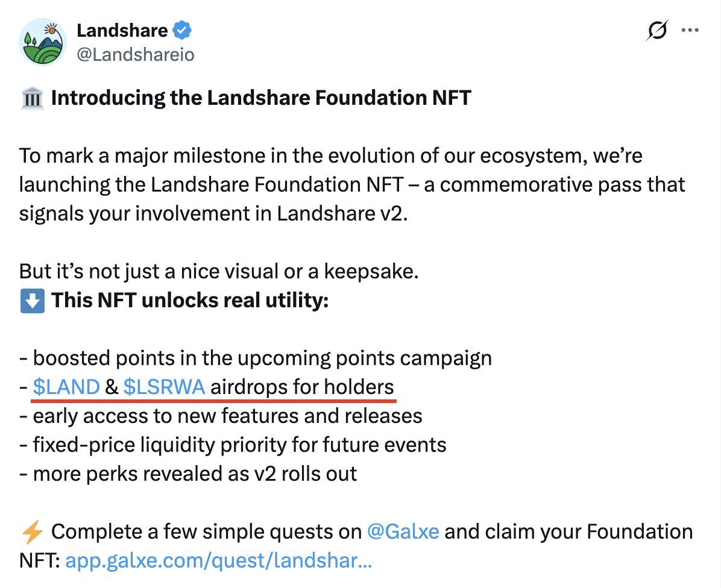The width and height of the screenshot is (721, 588).
Task: Click the lightning bolt emoji
Action: pyautogui.click(x=31, y=532)
